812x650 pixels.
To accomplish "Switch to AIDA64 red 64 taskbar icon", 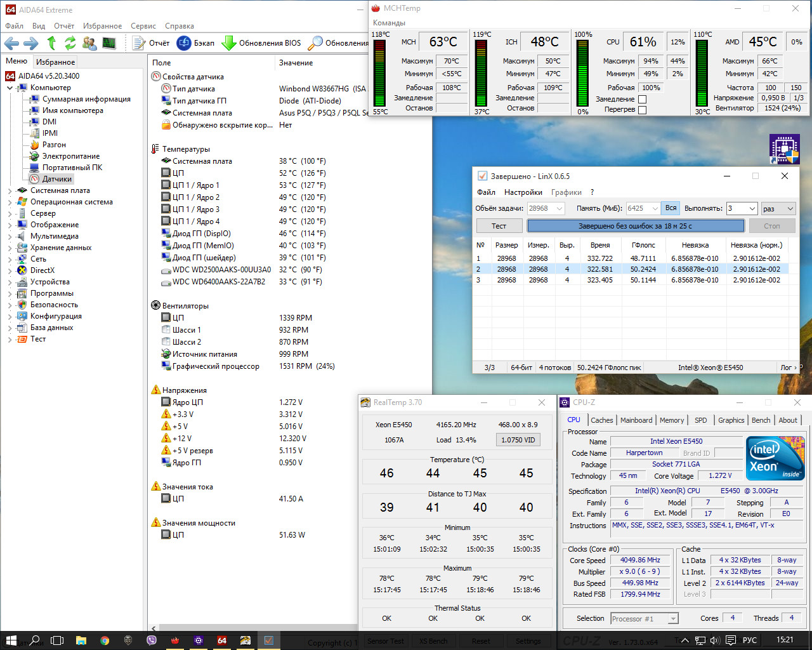I will (x=222, y=640).
